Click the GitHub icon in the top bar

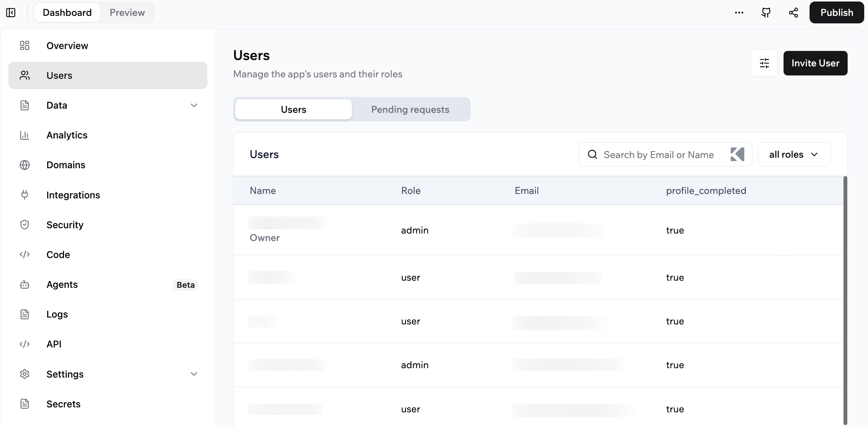(766, 12)
